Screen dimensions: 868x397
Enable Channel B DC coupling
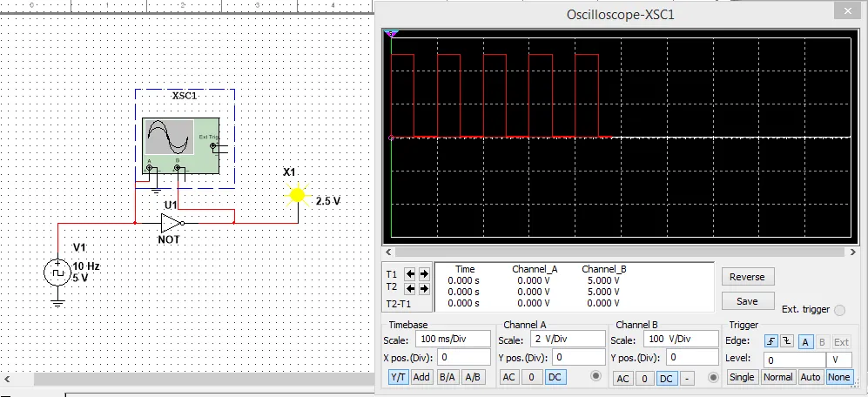(666, 378)
